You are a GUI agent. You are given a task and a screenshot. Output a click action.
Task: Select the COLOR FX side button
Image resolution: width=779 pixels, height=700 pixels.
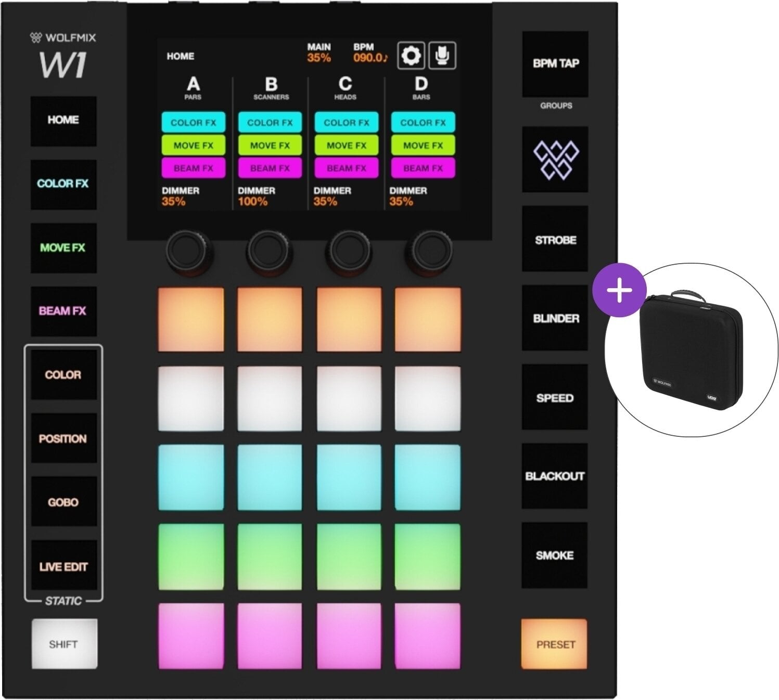coord(63,184)
